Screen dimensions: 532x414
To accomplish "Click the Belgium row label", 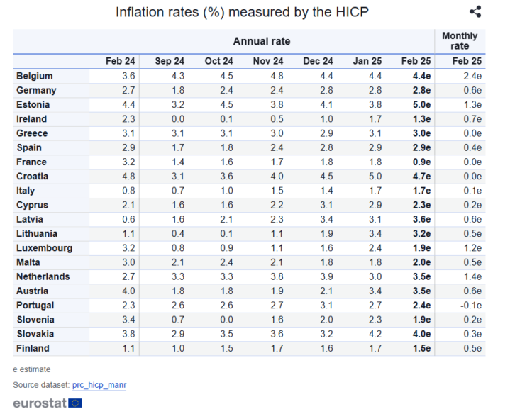I will pyautogui.click(x=34, y=76).
